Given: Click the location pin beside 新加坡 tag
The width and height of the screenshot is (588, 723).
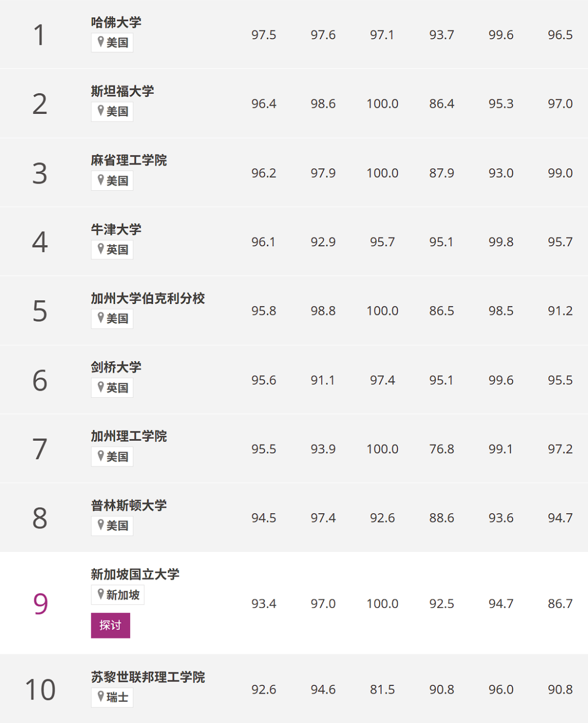Looking at the screenshot, I should tap(101, 594).
